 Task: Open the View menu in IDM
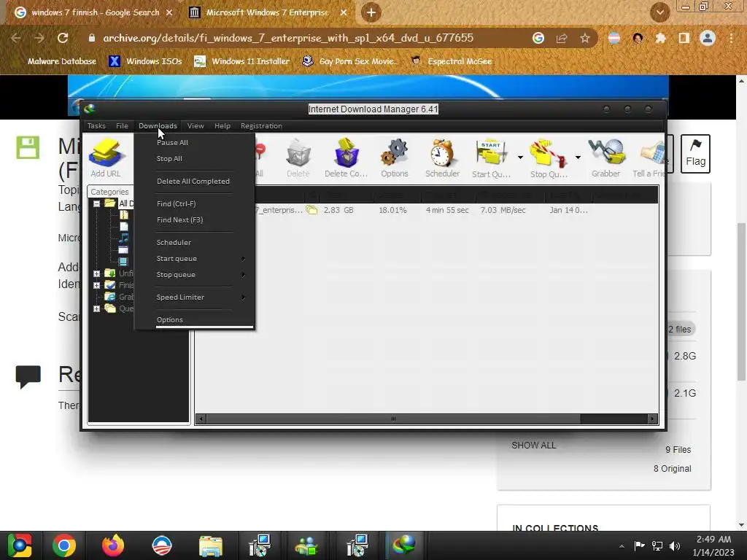196,125
